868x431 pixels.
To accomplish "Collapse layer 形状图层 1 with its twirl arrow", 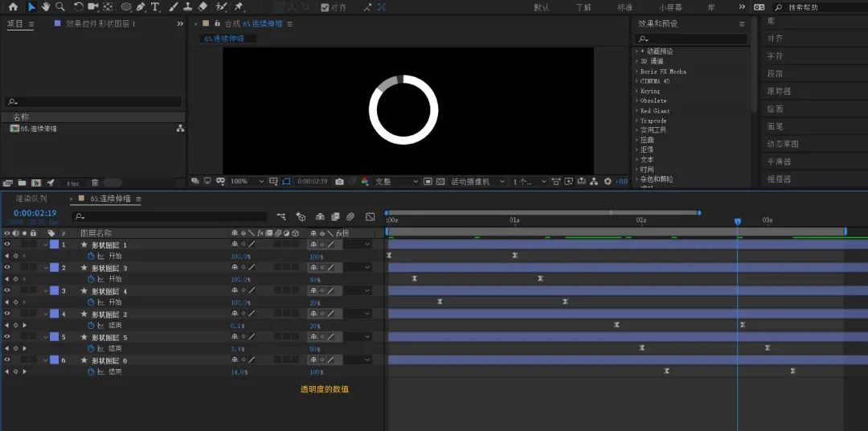I will point(47,244).
